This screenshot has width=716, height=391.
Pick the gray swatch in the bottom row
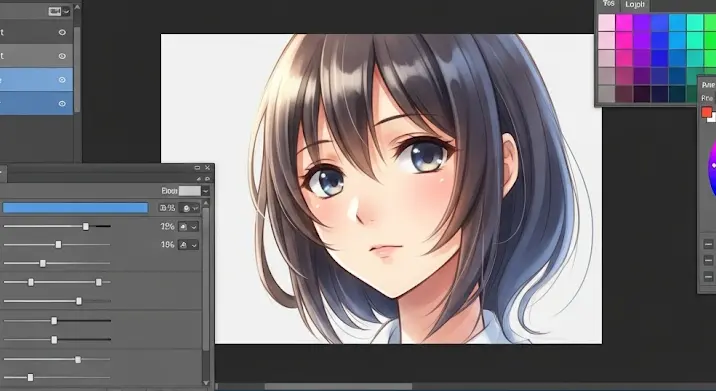[x=607, y=94]
